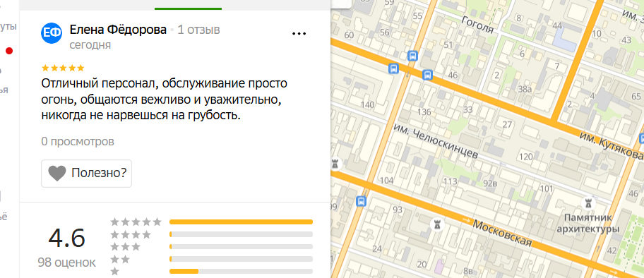Screen dimensions: 644x278
Task: Click the '98 оценок' ratings count
Action: 67,262
